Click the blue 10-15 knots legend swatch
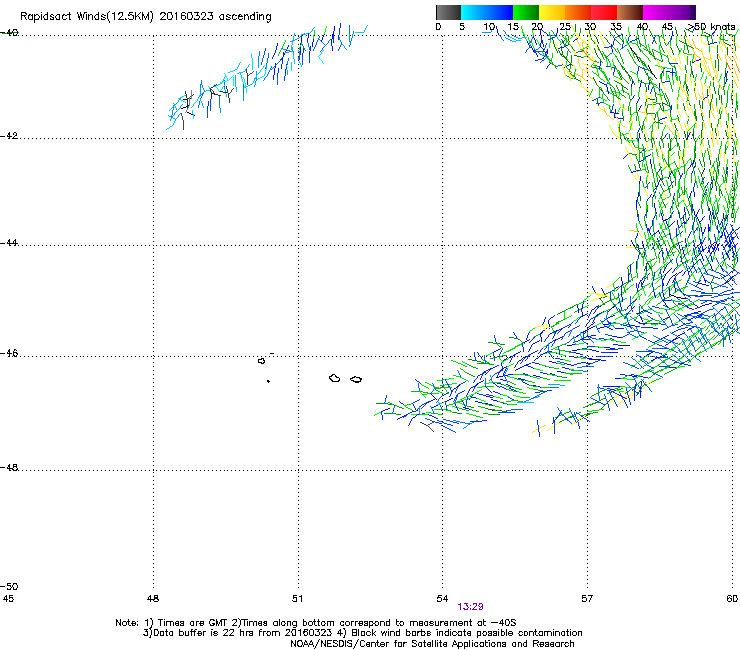Viewport: 740px width, 650px height. pyautogui.click(x=500, y=12)
